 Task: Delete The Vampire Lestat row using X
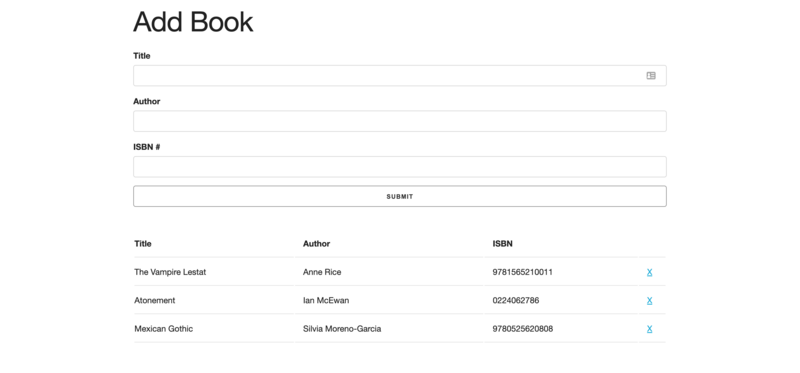click(649, 272)
